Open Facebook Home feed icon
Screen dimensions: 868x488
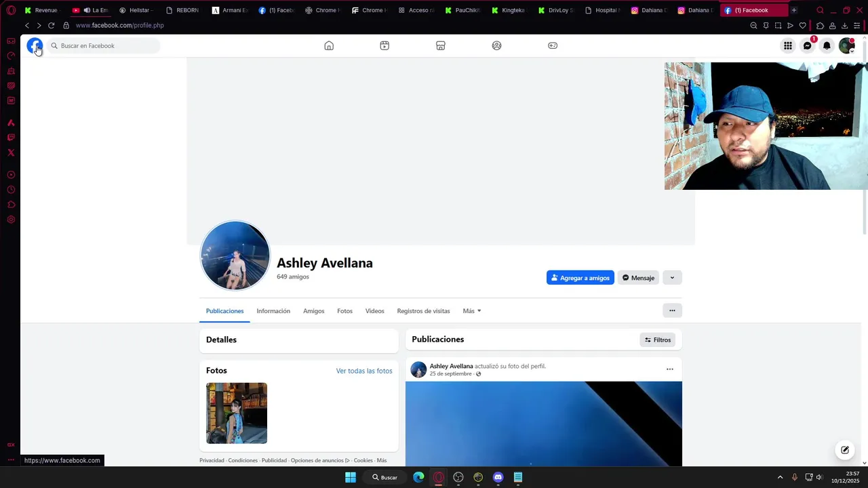click(329, 45)
